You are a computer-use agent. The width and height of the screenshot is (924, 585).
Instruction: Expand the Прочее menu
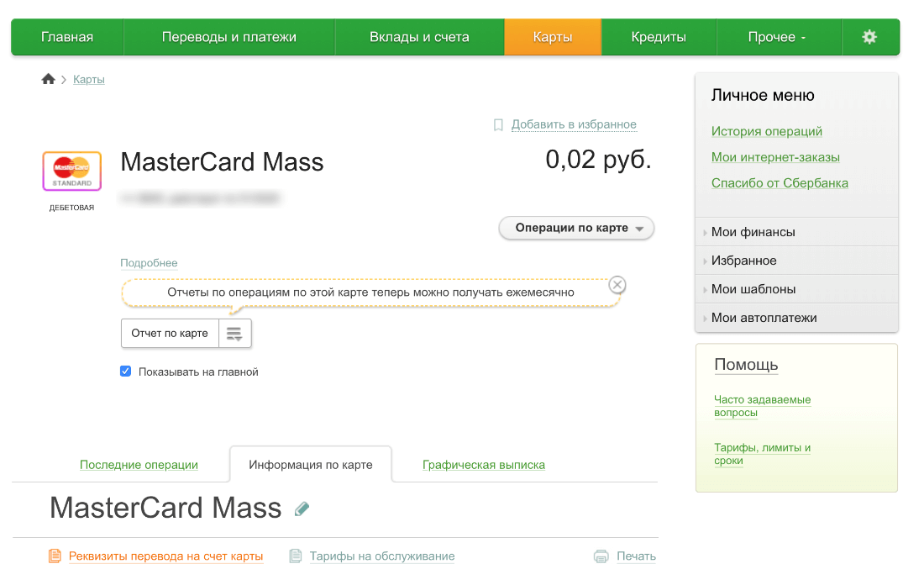coord(777,37)
